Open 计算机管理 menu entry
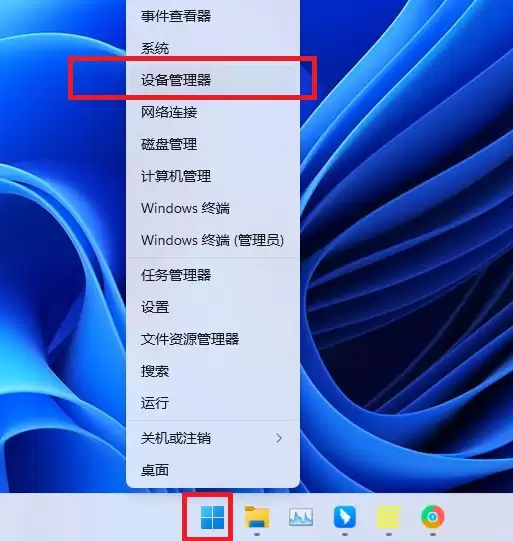Image resolution: width=513 pixels, height=541 pixels. click(213, 176)
